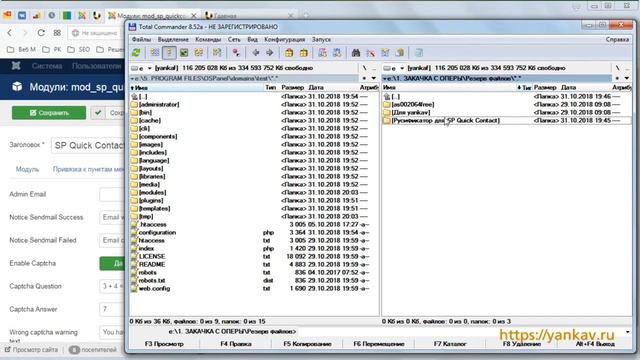Open right panel favorites asterisk button
Screen dimensions: 640x360
(x=617, y=78)
